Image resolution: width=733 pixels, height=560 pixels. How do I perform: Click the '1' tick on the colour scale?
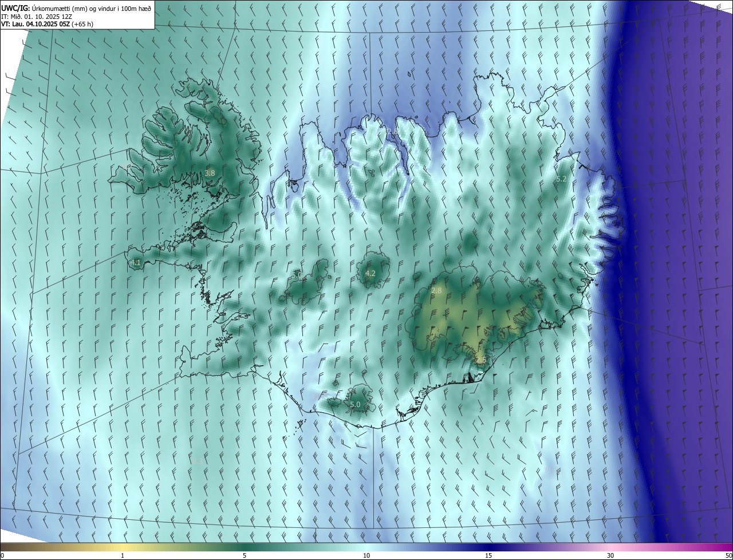[x=123, y=555]
